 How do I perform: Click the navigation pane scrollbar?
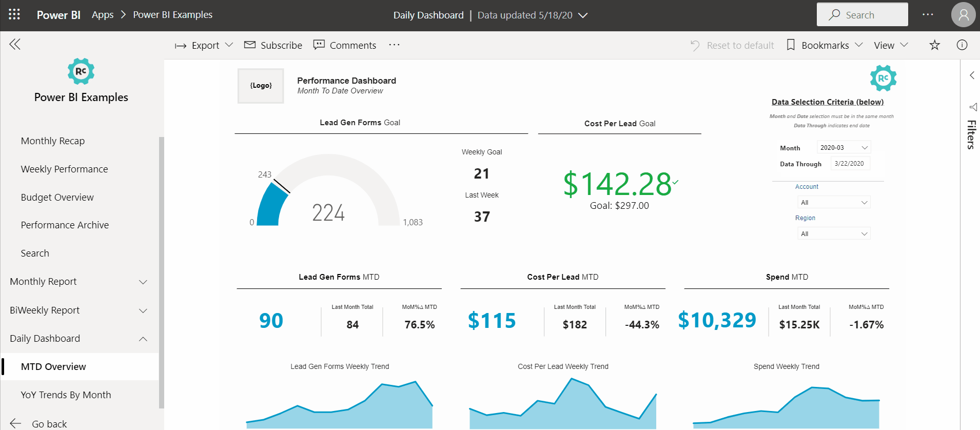coord(162,272)
